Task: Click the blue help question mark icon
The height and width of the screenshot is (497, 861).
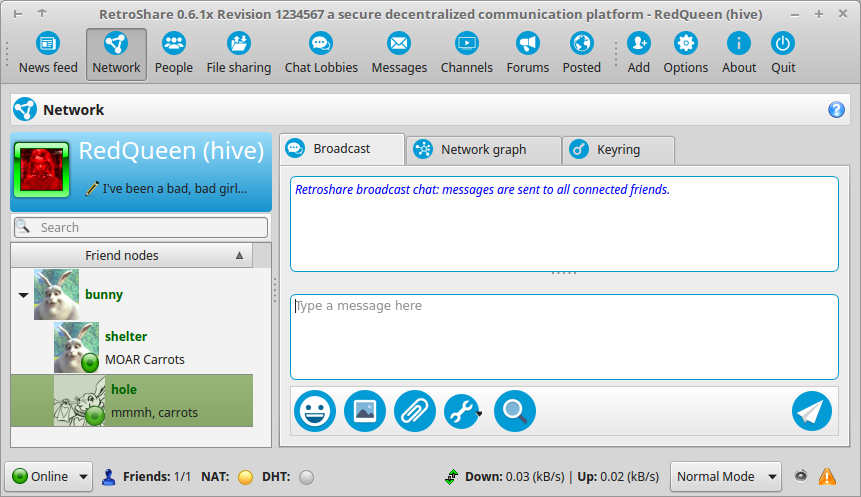Action: 836,110
